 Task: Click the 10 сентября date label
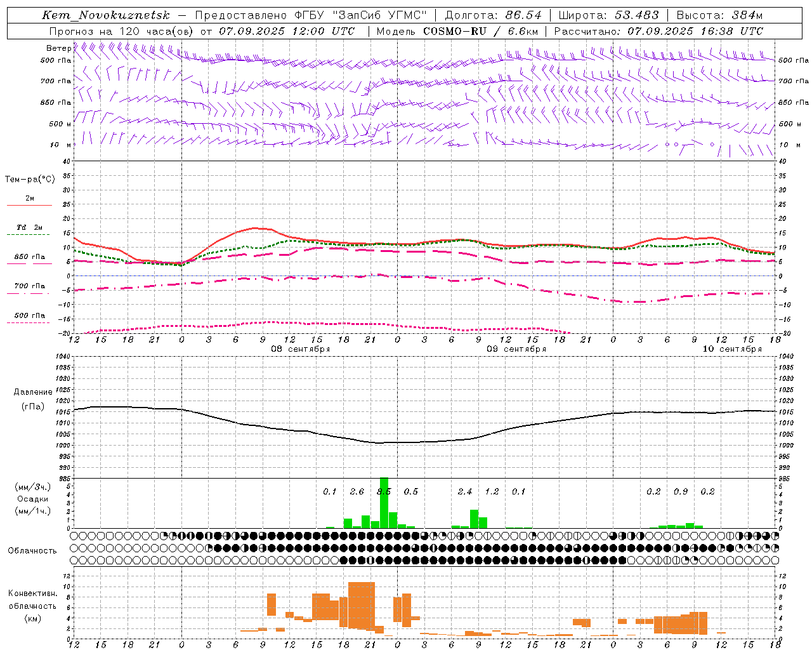(732, 348)
